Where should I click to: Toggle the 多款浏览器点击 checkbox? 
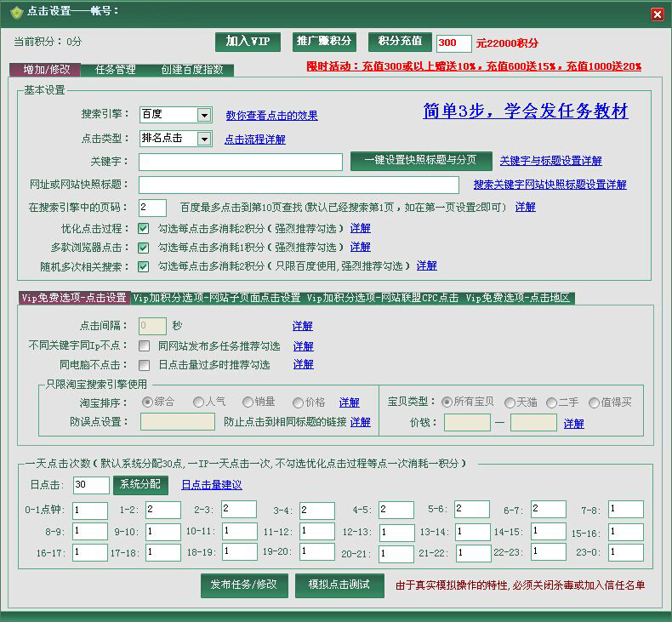tap(144, 248)
